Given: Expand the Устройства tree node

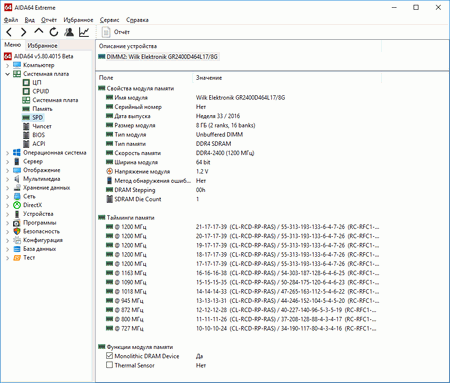Looking at the screenshot, I should point(7,214).
